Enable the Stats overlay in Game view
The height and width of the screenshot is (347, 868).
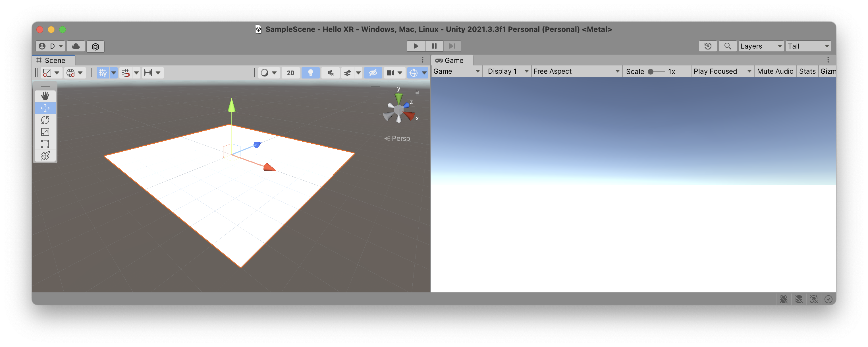[807, 71]
